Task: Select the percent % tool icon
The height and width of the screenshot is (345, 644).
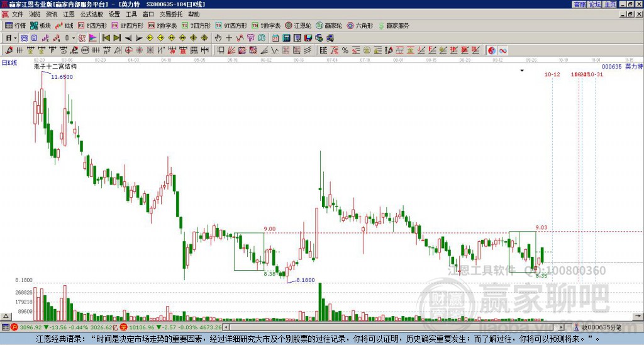Action: pyautogui.click(x=345, y=50)
